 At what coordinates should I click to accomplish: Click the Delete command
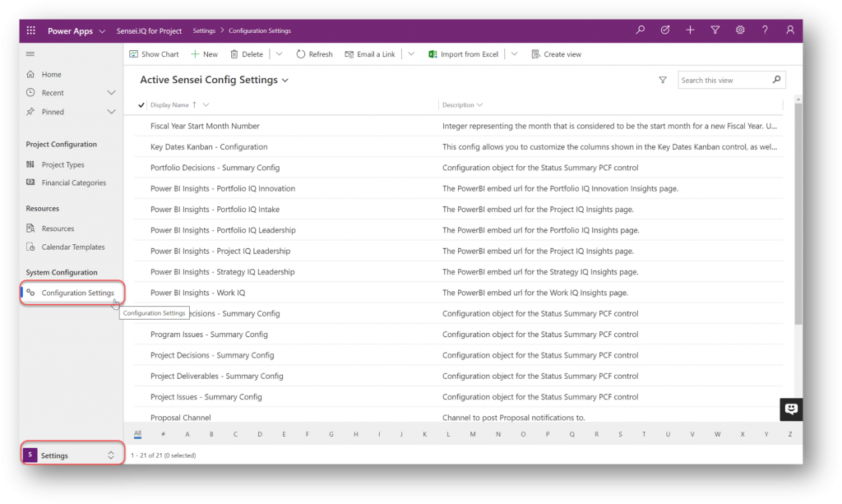click(x=247, y=54)
